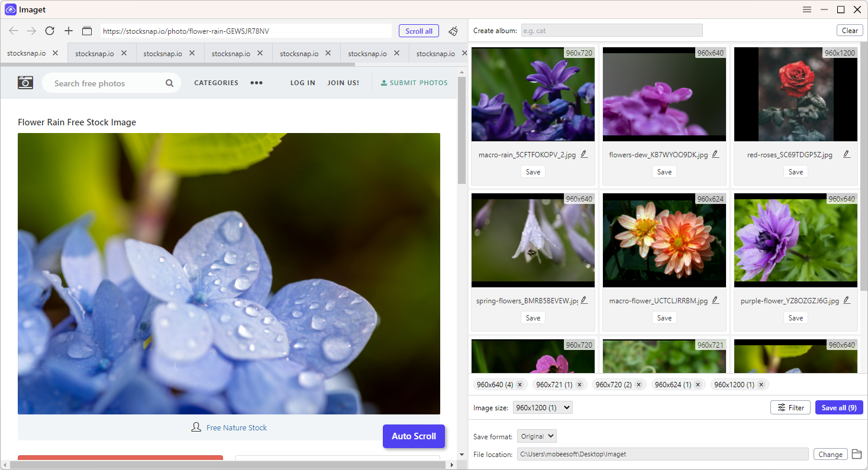
Task: Rename purple-flower_YZ8OZGZJ6G.jpg with pencil icon
Action: click(847, 300)
